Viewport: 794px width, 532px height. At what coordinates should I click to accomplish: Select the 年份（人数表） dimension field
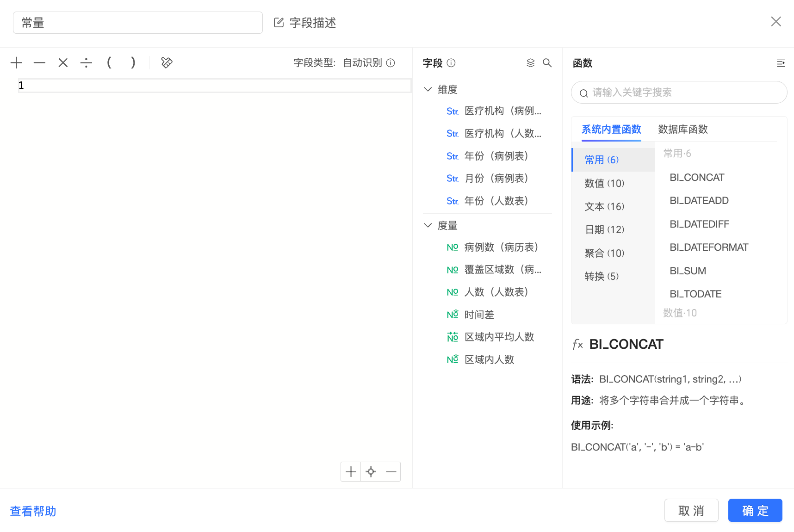tap(496, 201)
